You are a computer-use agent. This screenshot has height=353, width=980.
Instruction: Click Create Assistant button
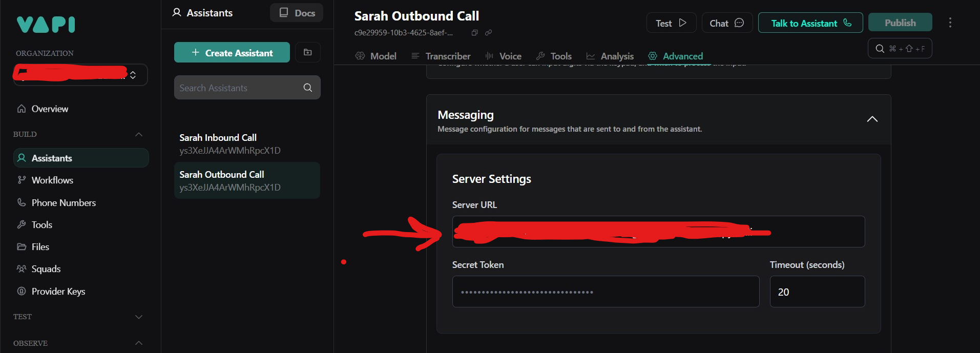232,52
